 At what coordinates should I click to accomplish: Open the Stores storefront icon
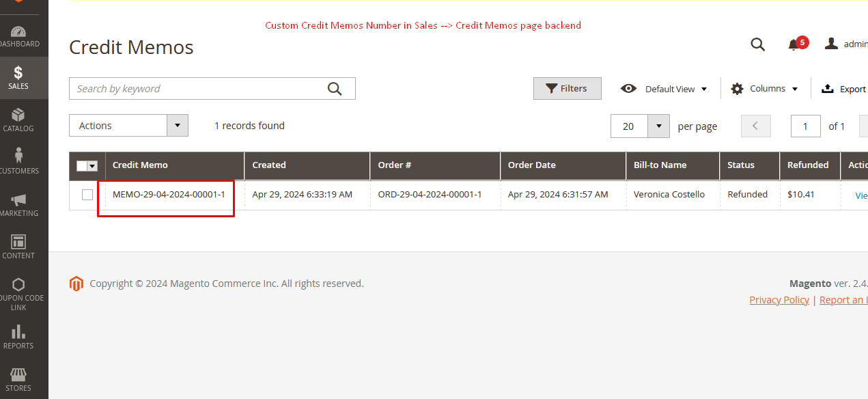[x=18, y=379]
